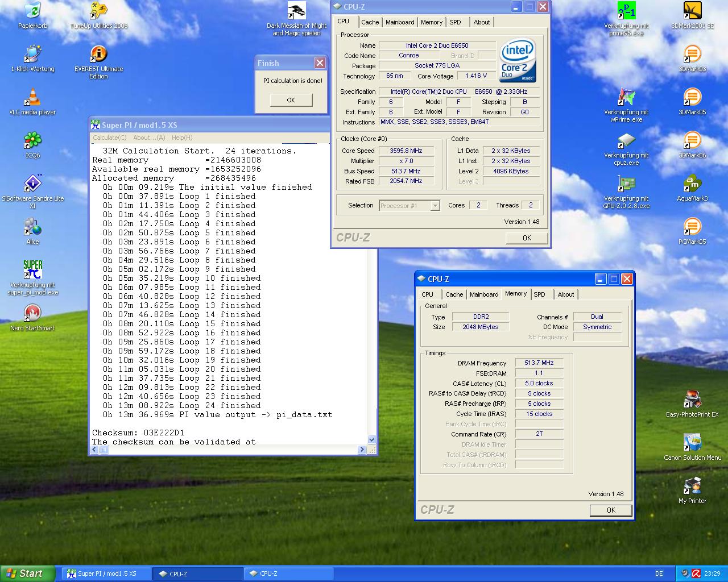Open cpuz.exe shortcut icon
Viewport: 728px width, 582px height.
(x=626, y=141)
